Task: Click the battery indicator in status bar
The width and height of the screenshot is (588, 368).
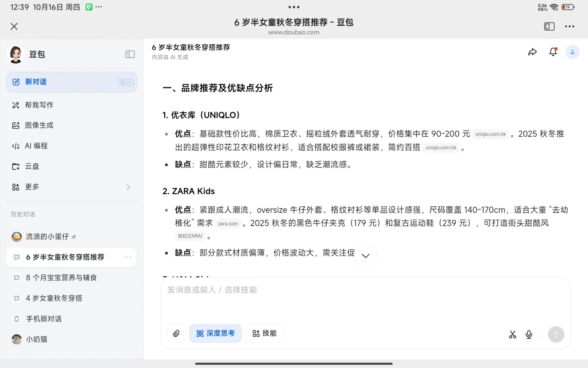Action: pyautogui.click(x=568, y=7)
